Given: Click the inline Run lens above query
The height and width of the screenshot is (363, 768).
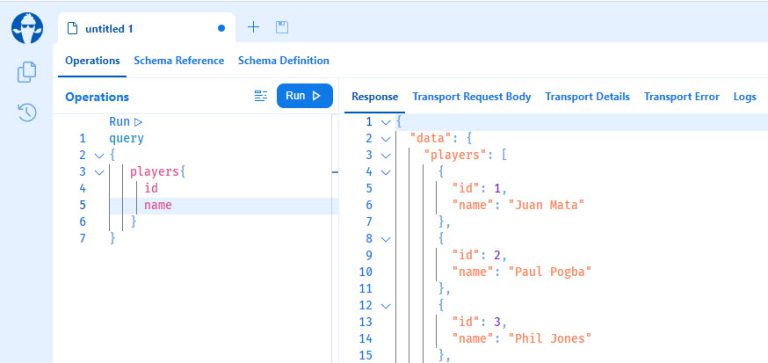Looking at the screenshot, I should tap(126, 122).
